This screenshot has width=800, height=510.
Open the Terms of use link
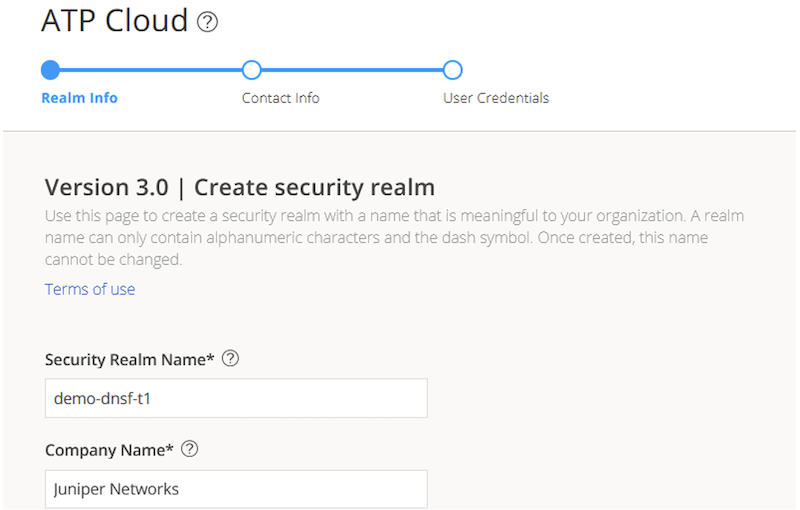coord(90,289)
